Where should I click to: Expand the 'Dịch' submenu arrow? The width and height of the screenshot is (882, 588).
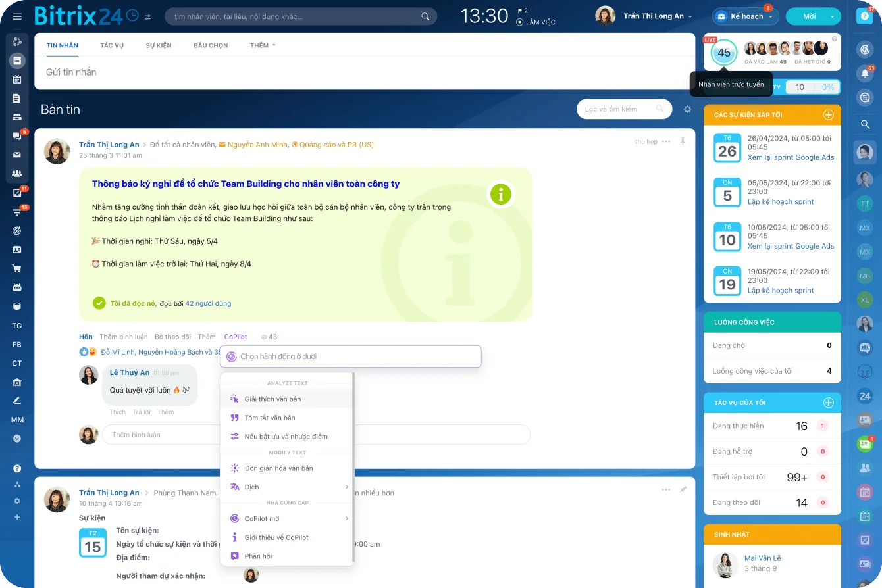pyautogui.click(x=346, y=487)
